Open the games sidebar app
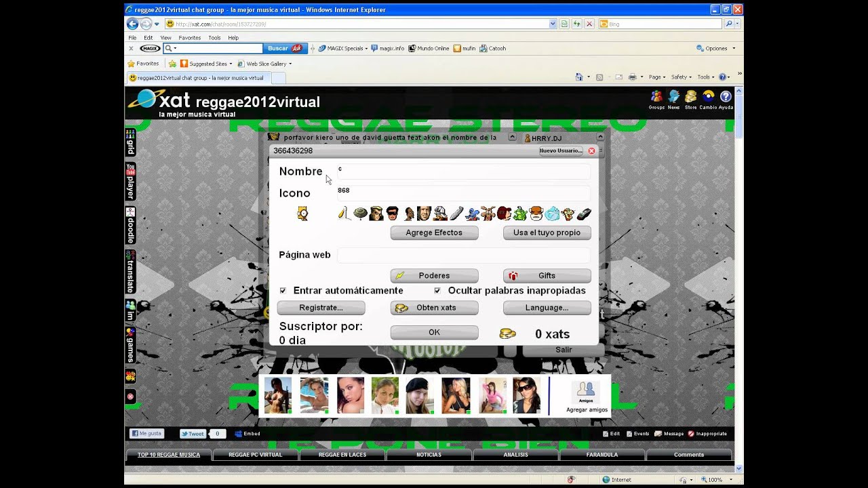Screen dimensions: 868x488 pyautogui.click(x=130, y=345)
